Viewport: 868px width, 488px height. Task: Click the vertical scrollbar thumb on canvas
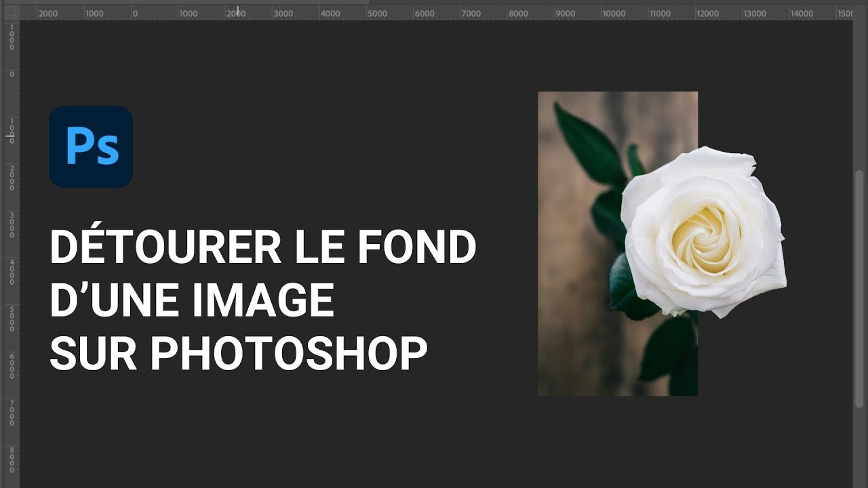point(860,289)
